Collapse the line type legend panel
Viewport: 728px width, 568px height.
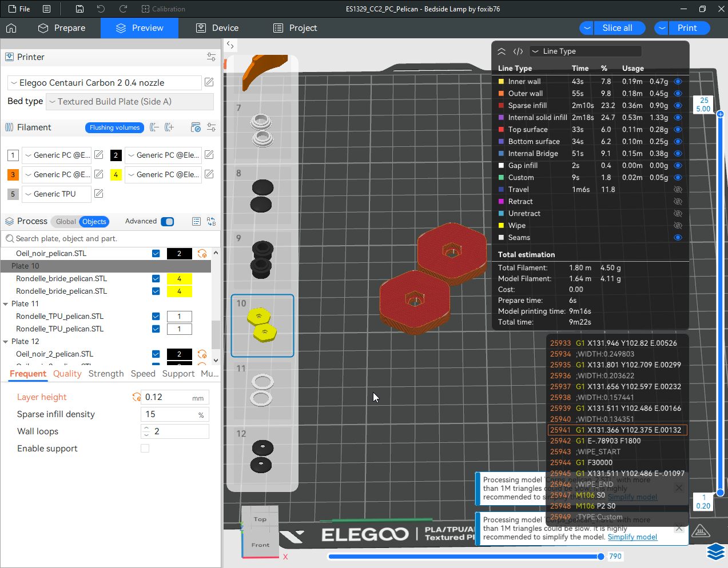click(x=502, y=51)
